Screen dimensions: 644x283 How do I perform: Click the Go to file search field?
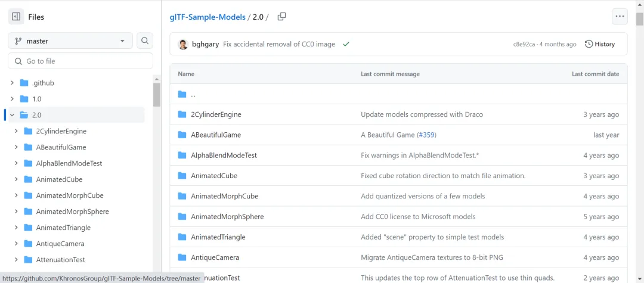[x=80, y=61]
